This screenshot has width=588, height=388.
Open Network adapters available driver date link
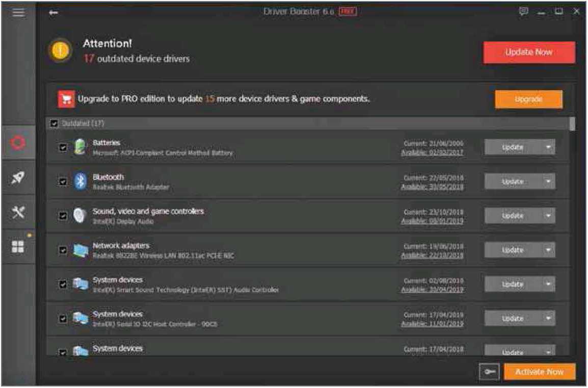pyautogui.click(x=432, y=255)
